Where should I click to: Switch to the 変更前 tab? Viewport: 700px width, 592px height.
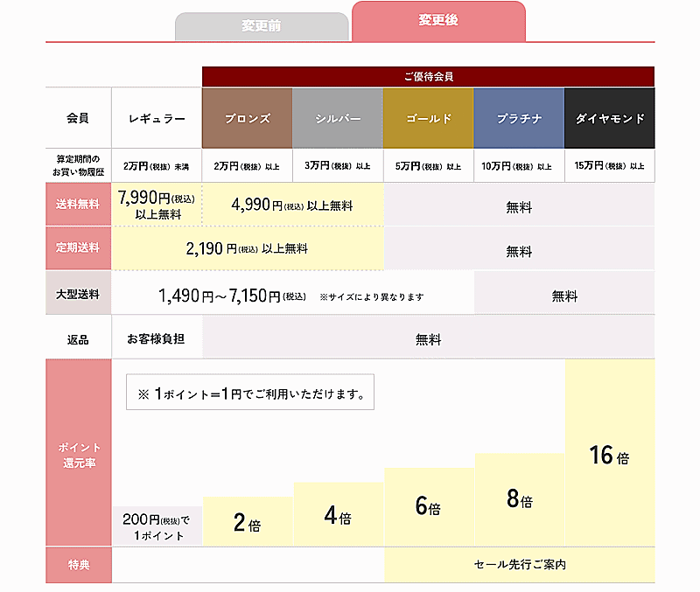pos(262,26)
